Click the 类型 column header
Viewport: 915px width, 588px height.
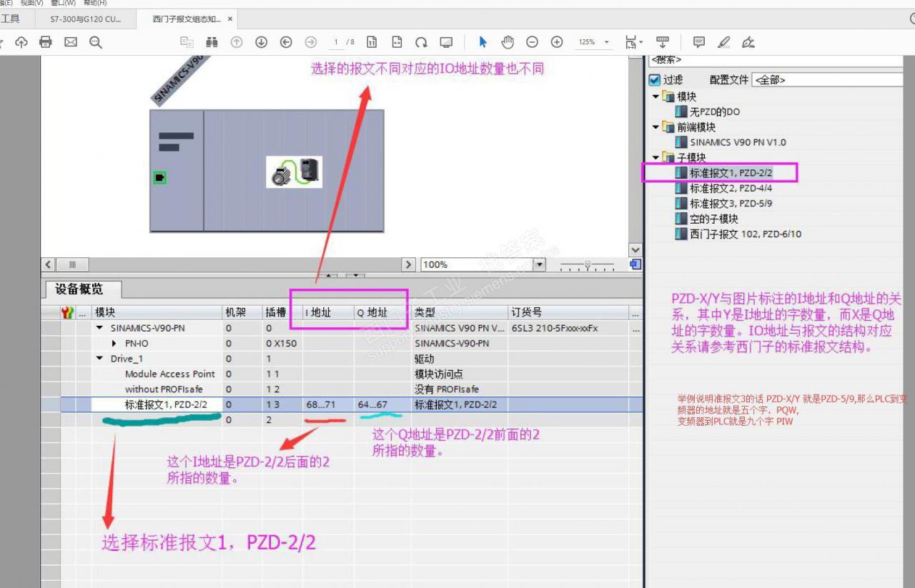point(459,312)
